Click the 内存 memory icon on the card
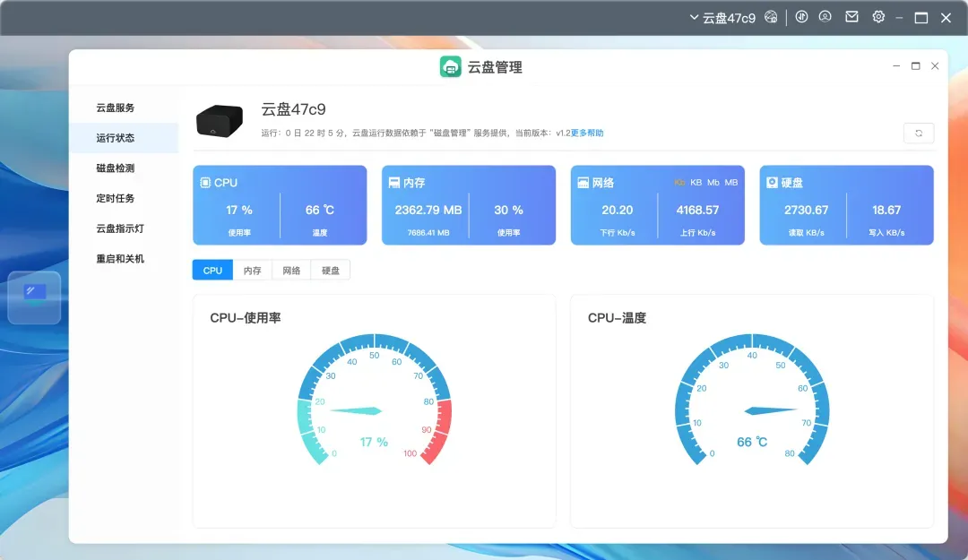The image size is (968, 560). point(393,183)
